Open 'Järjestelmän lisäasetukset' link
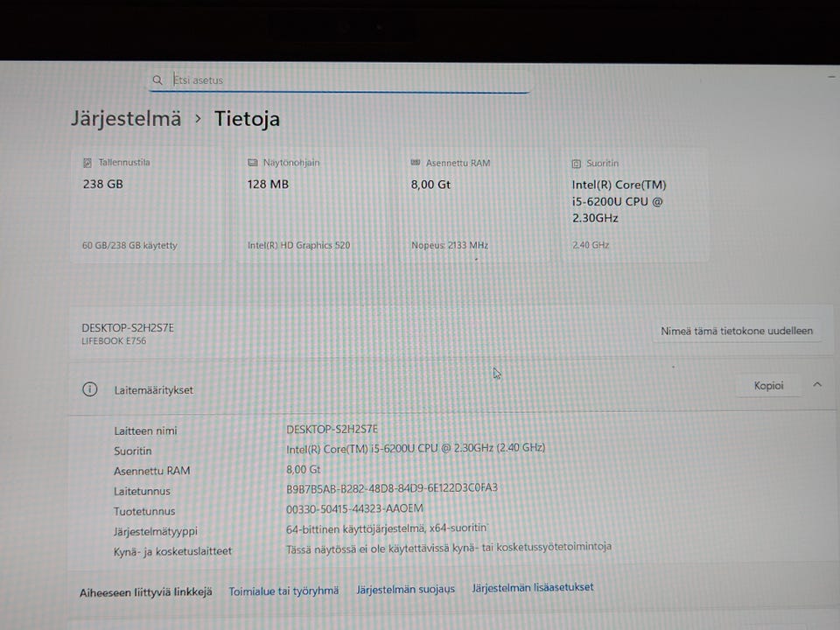Image resolution: width=840 pixels, height=630 pixels. pyautogui.click(x=533, y=588)
